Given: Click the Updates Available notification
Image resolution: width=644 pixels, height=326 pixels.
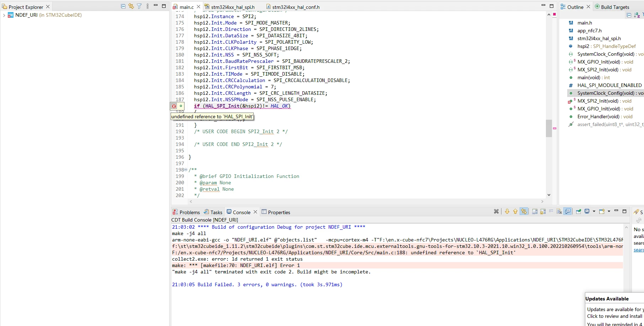Looking at the screenshot, I should (615, 309).
